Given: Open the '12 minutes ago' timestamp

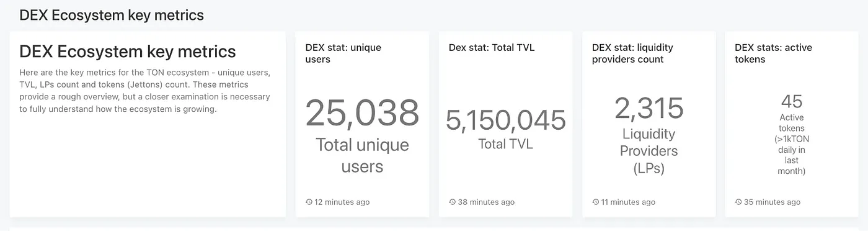Looking at the screenshot, I should [342, 202].
